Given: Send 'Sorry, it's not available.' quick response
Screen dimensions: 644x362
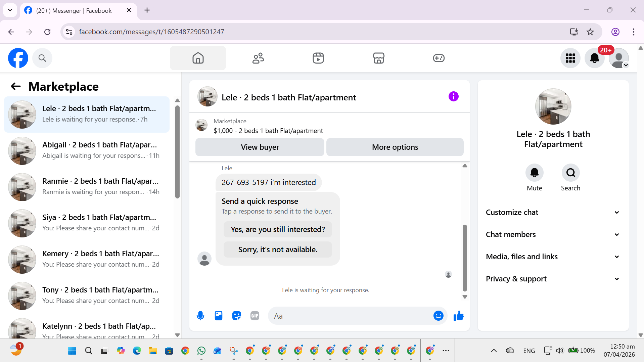Looking at the screenshot, I should 278,250.
